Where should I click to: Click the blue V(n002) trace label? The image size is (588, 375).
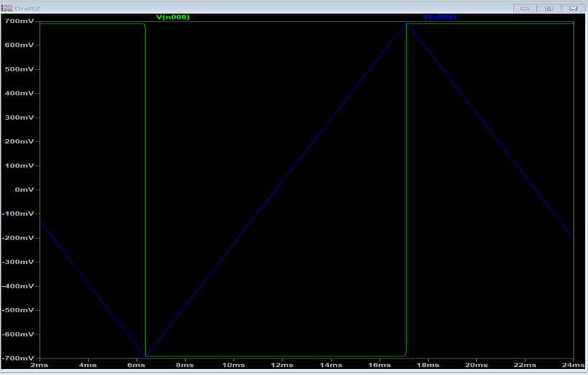pos(439,17)
